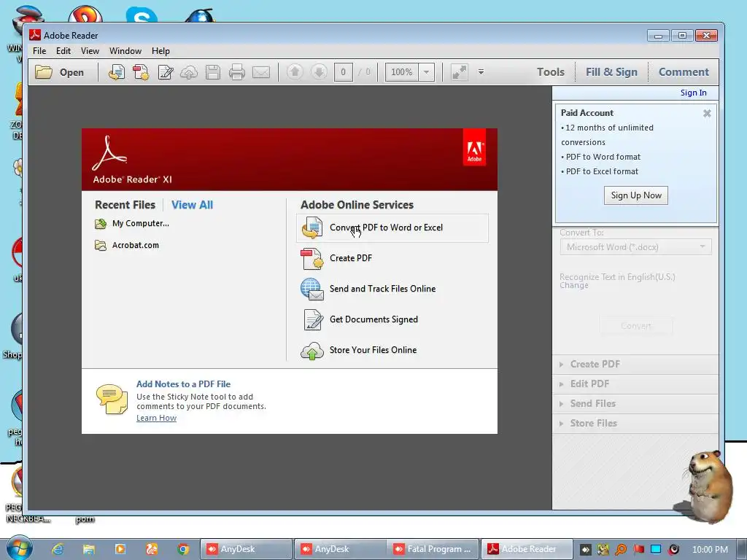Click View All recent files link
This screenshot has width=747, height=560.
point(192,205)
